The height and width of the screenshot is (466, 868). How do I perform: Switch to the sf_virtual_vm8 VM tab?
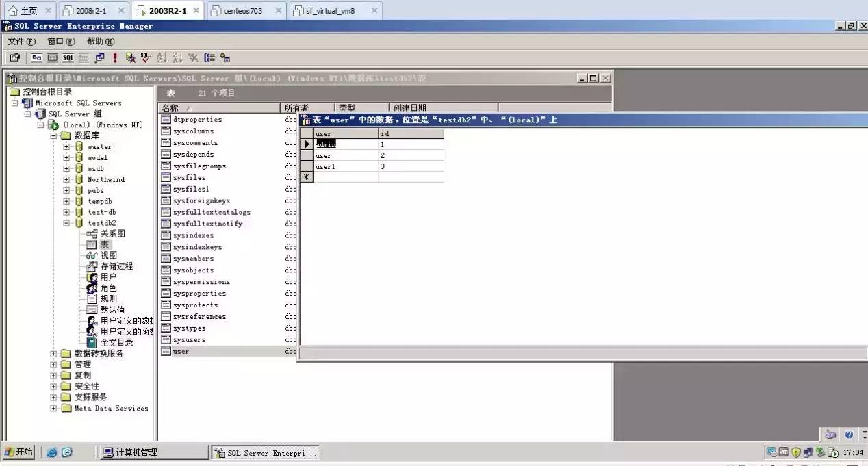pyautogui.click(x=335, y=11)
